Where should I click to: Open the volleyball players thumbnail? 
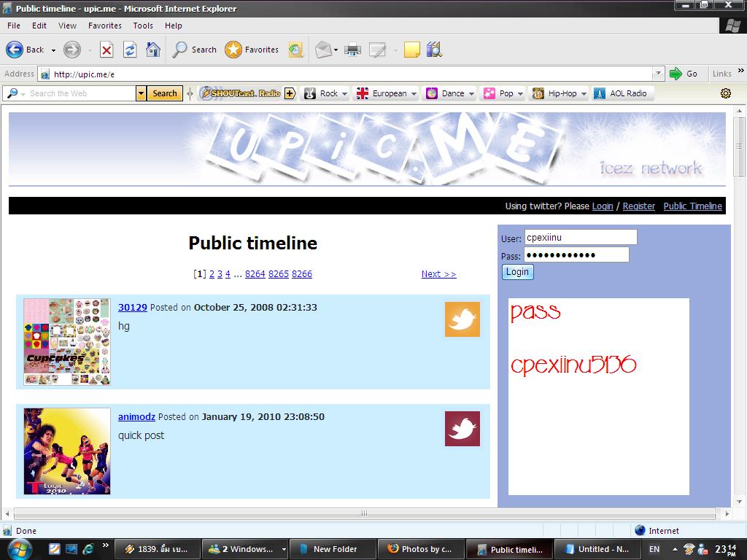pos(67,451)
